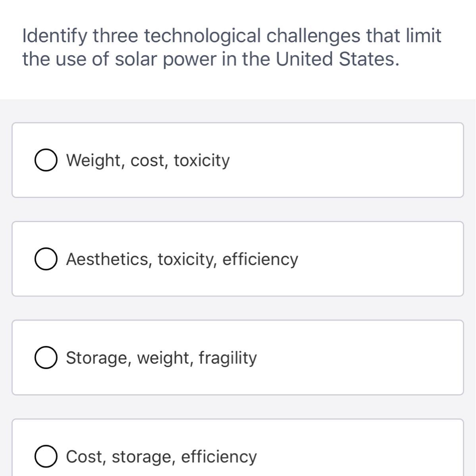Image resolution: width=476 pixels, height=476 pixels.
Task: Click the solar power question prompt
Action: point(231,47)
